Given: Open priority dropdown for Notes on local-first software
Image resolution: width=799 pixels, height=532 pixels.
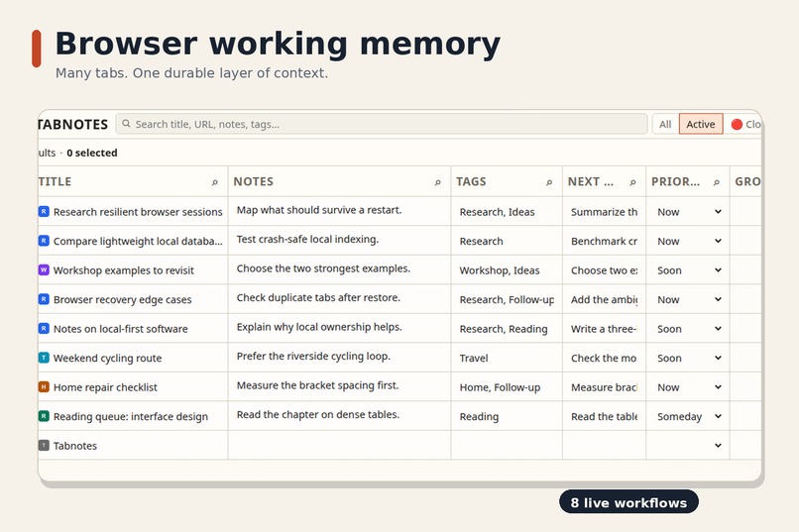Looking at the screenshot, I should [689, 329].
